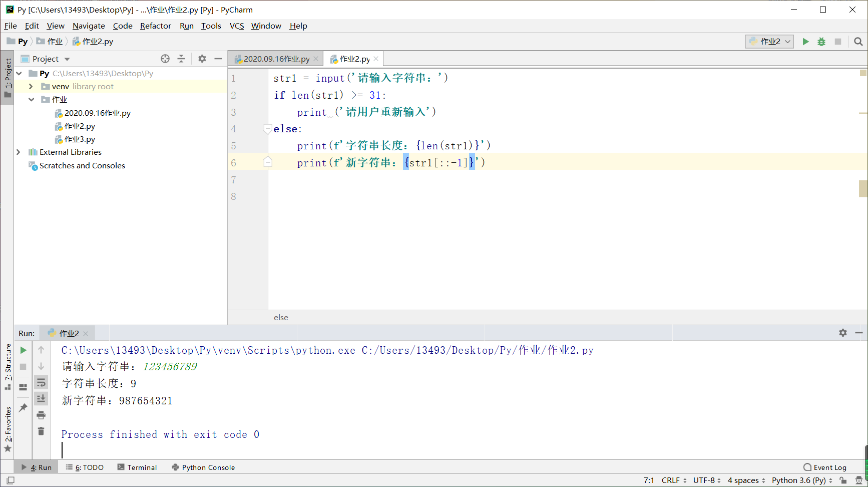This screenshot has height=487, width=868.
Task: Open the Tools menu
Action: pyautogui.click(x=211, y=26)
